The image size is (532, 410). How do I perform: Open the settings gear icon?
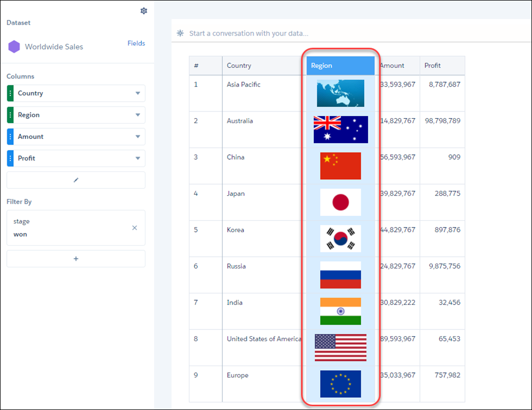pyautogui.click(x=144, y=11)
